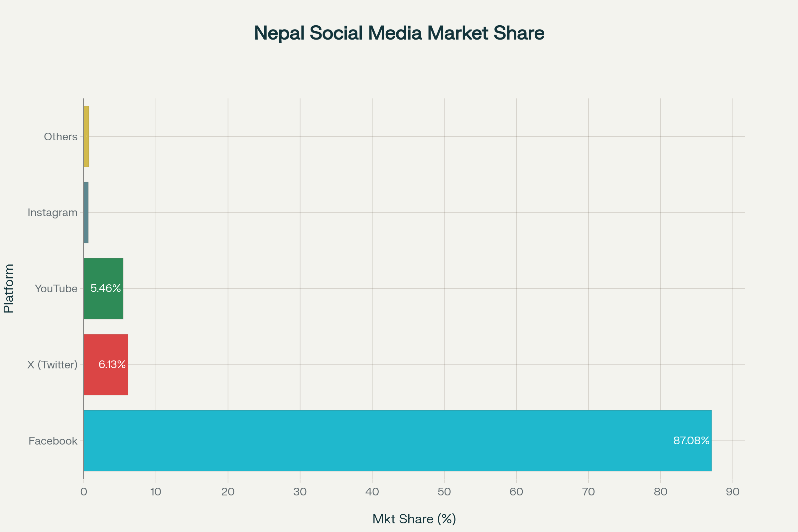The image size is (798, 532).
Task: Click the 20 tick on the x-axis
Action: [228, 492]
